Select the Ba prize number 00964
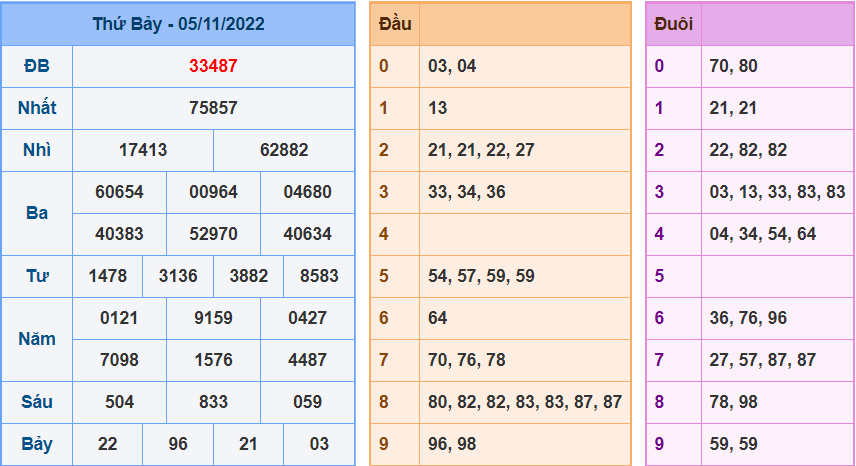856x466 pixels. (x=213, y=192)
